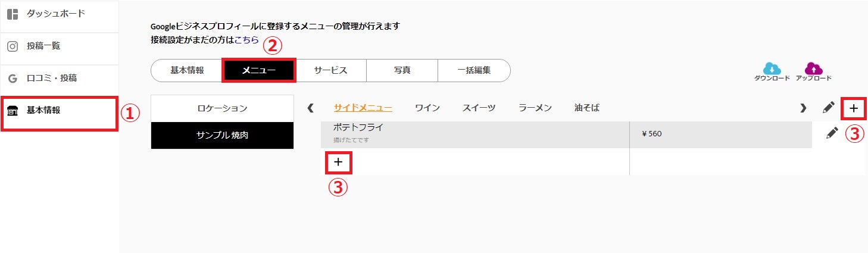Click the purple cloud Upload icon
The width and height of the screenshot is (868, 253).
(813, 69)
